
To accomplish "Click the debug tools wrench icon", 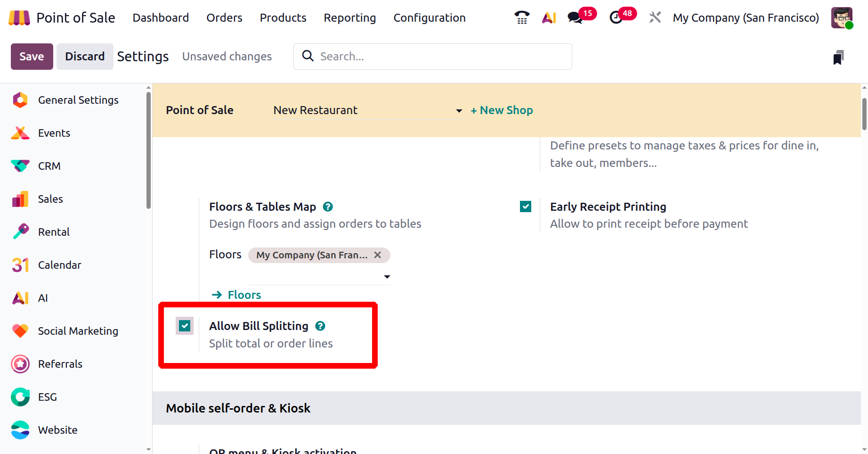I will pyautogui.click(x=655, y=18).
